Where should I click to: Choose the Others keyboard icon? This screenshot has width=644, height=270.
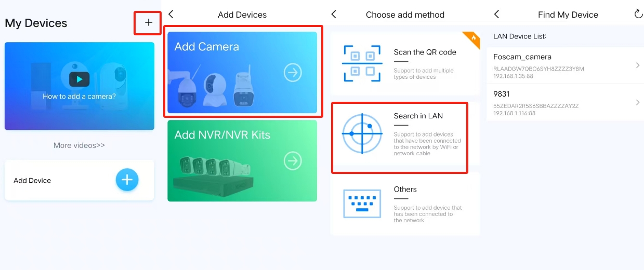[x=362, y=204]
